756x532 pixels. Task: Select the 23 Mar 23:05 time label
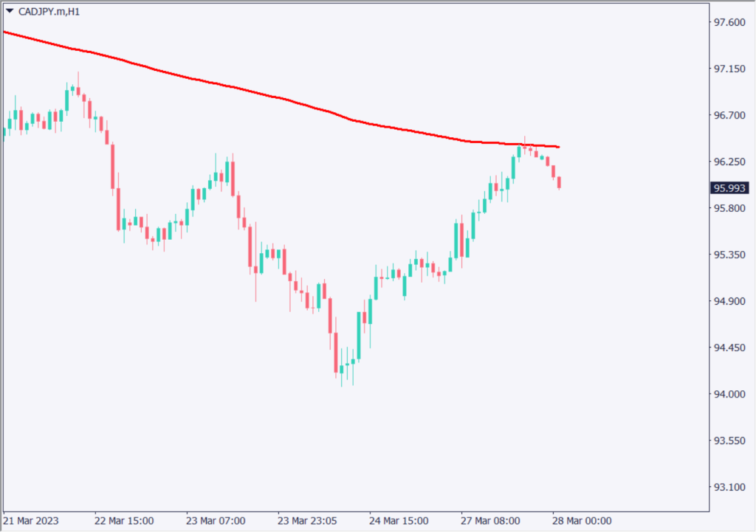[306, 521]
